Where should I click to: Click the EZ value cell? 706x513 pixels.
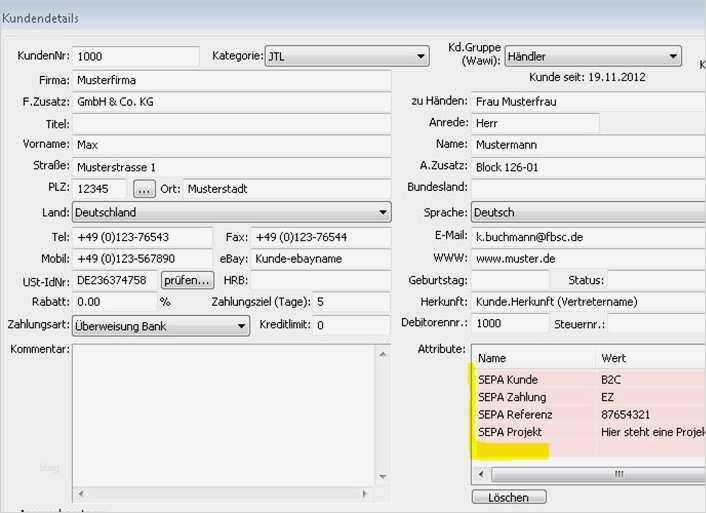click(652, 397)
